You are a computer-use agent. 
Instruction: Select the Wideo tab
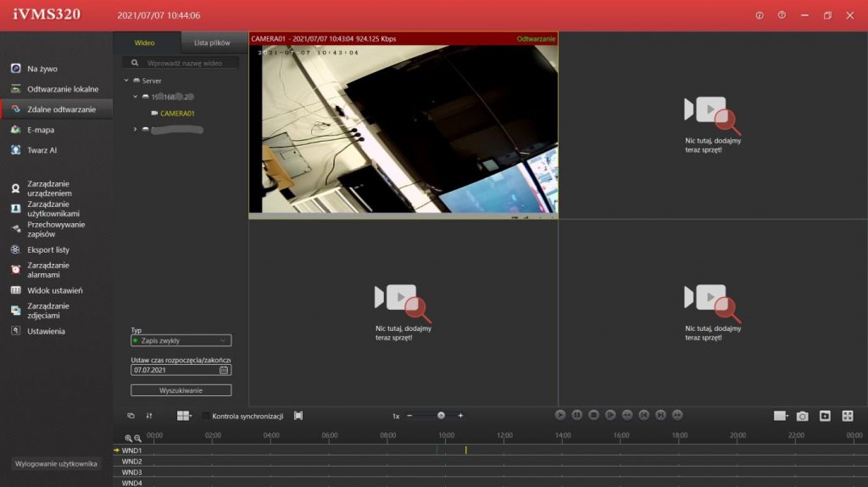coord(145,42)
